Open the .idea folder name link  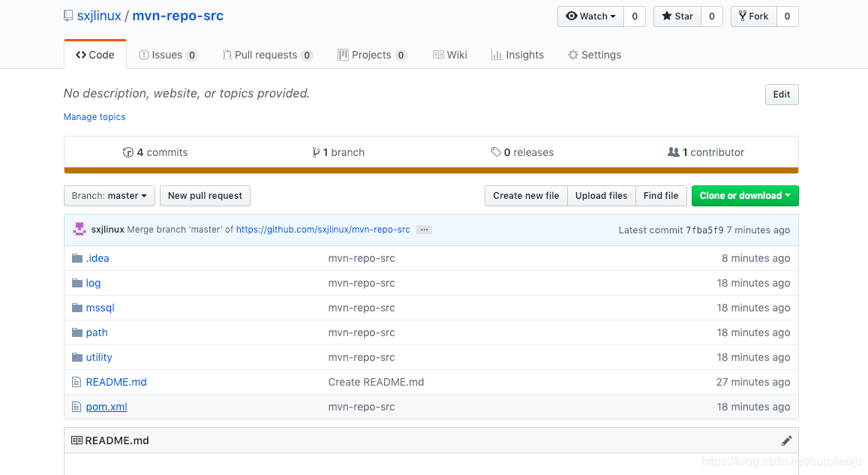point(98,259)
